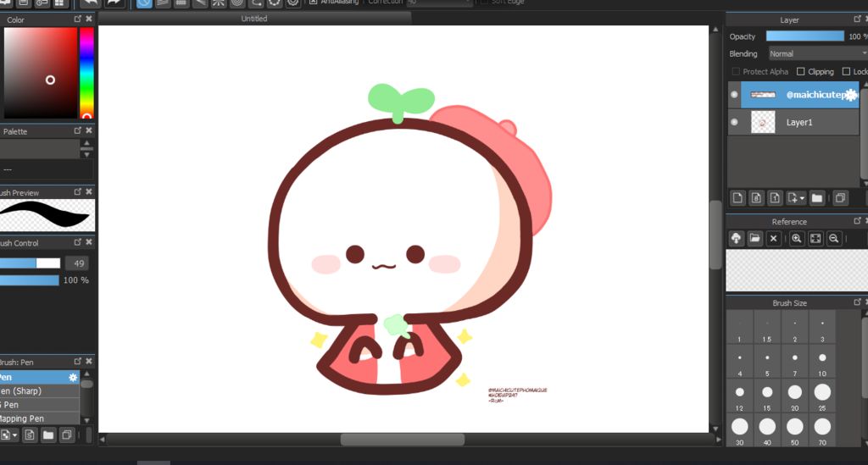
Task: Add a layer folder in Layer panel
Action: click(x=817, y=198)
